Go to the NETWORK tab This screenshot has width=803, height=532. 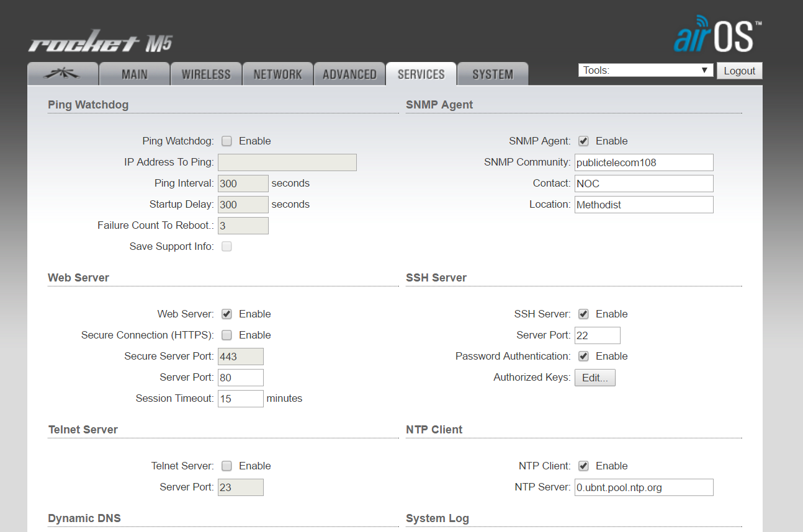click(x=277, y=74)
